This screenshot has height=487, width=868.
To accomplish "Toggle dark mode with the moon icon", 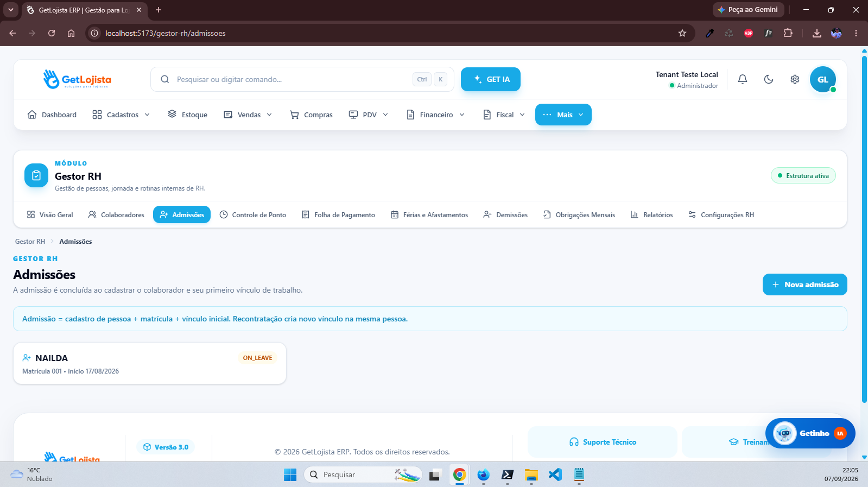I will tap(769, 79).
